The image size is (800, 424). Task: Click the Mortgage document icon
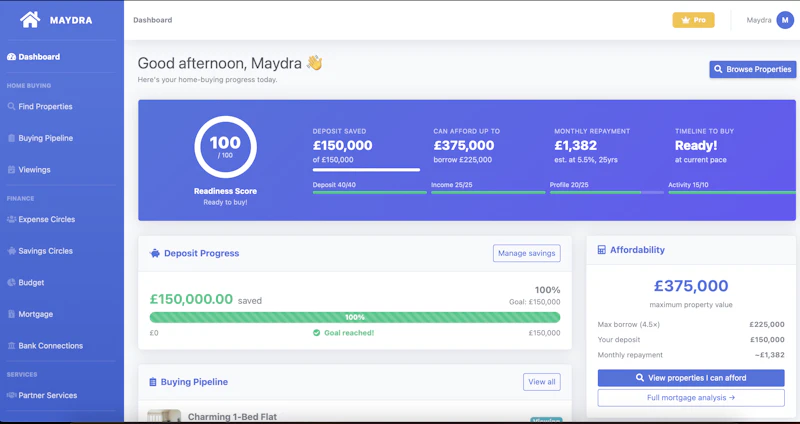pyautogui.click(x=11, y=314)
